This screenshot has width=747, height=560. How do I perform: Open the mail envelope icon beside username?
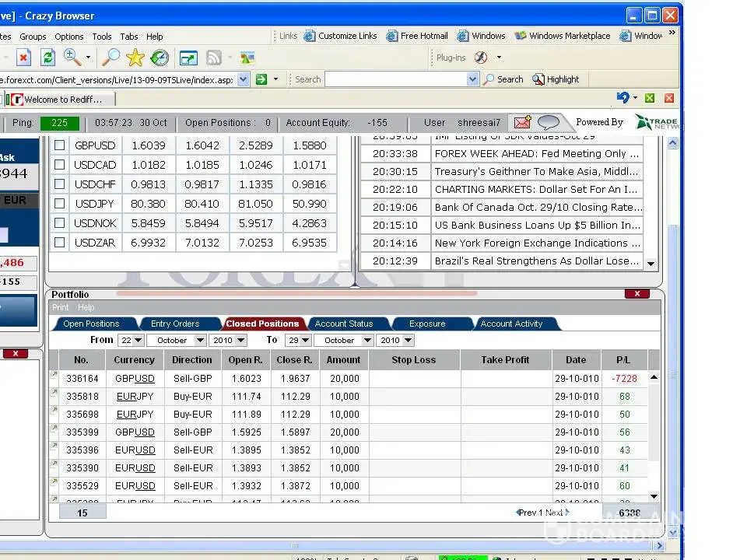click(x=522, y=122)
